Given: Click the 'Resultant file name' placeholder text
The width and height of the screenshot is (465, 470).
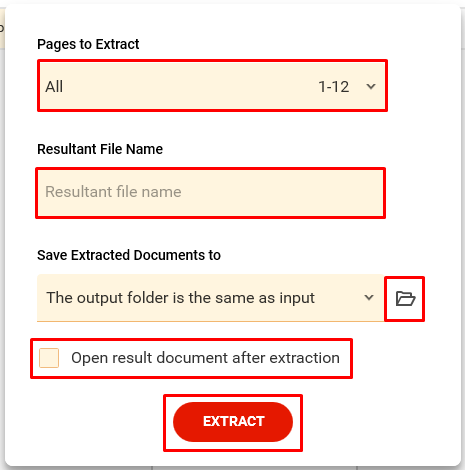Looking at the screenshot, I should tap(113, 192).
